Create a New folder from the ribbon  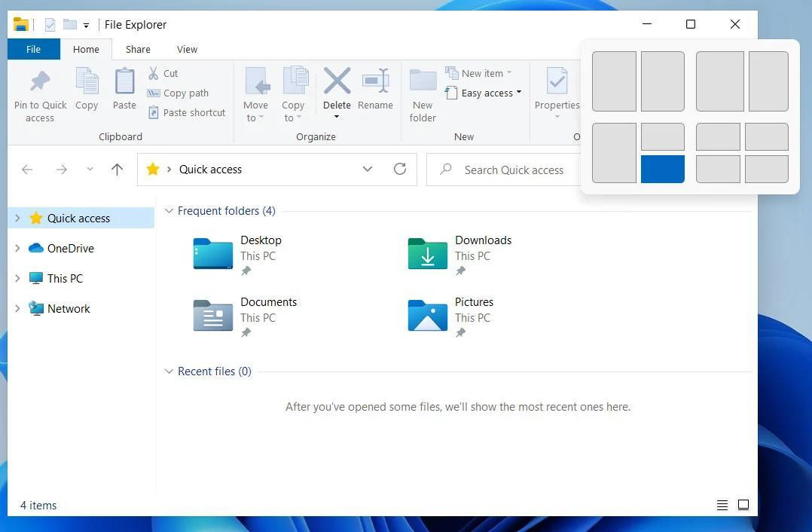422,92
